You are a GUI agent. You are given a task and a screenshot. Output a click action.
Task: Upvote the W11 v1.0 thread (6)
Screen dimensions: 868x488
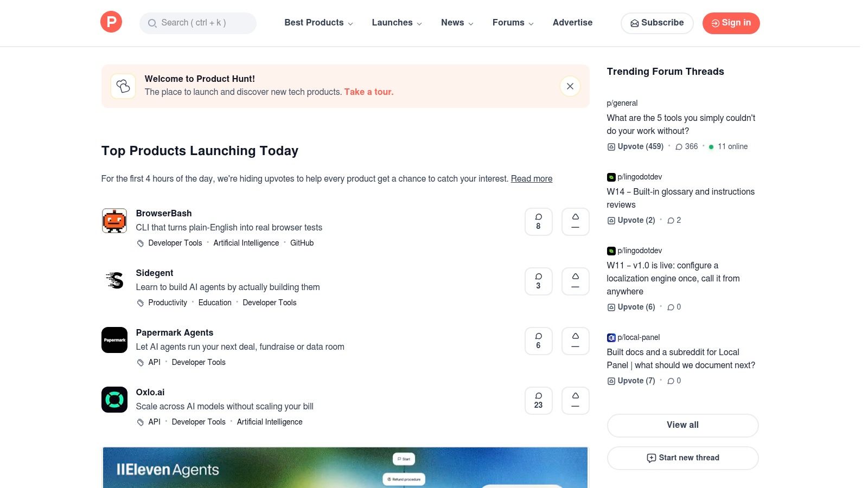tap(631, 307)
